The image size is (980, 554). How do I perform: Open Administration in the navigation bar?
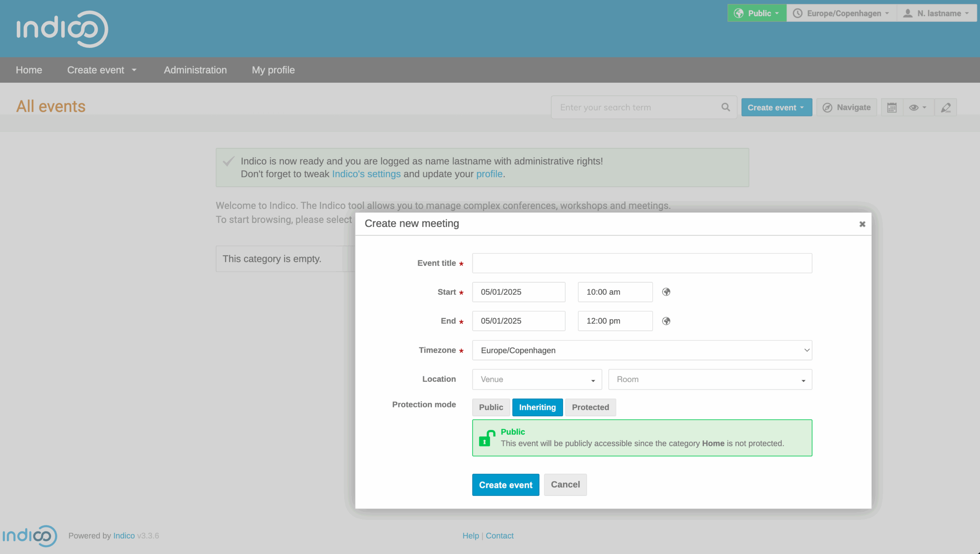coord(195,70)
